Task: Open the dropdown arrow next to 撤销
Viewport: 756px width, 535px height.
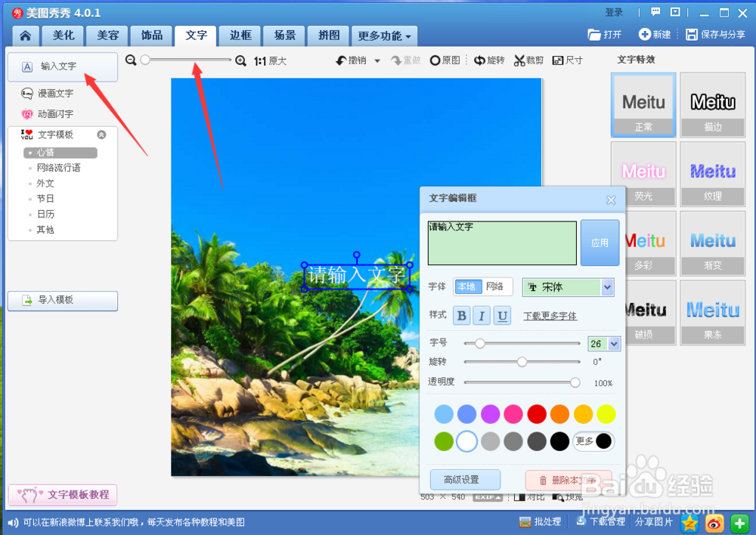Action: tap(377, 60)
